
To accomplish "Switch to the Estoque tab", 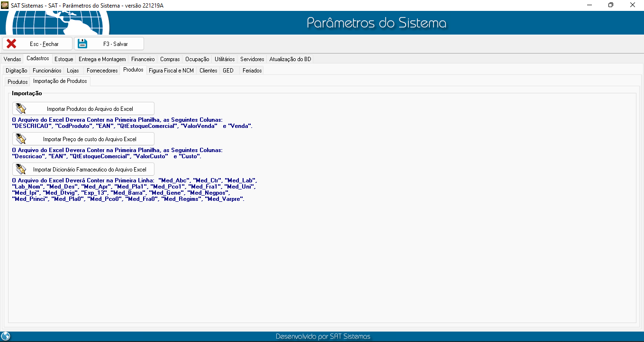I will point(63,59).
